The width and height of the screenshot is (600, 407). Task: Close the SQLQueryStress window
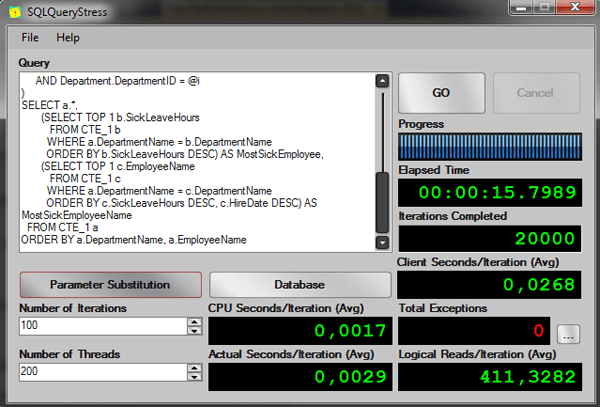(x=574, y=7)
